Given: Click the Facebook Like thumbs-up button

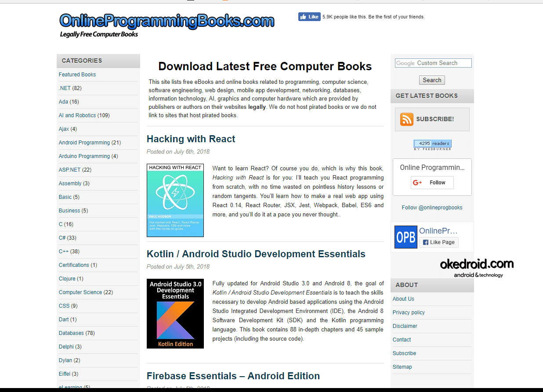Looking at the screenshot, I should (x=309, y=17).
